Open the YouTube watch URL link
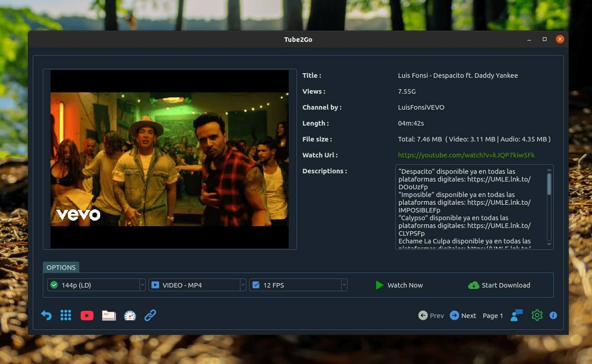592x364 pixels. [466, 155]
